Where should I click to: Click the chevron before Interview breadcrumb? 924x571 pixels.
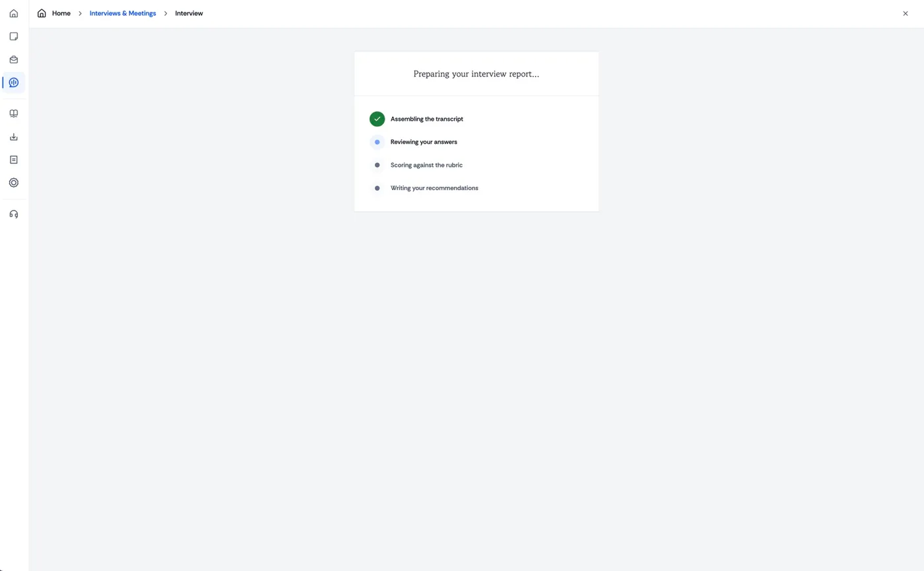pos(166,13)
